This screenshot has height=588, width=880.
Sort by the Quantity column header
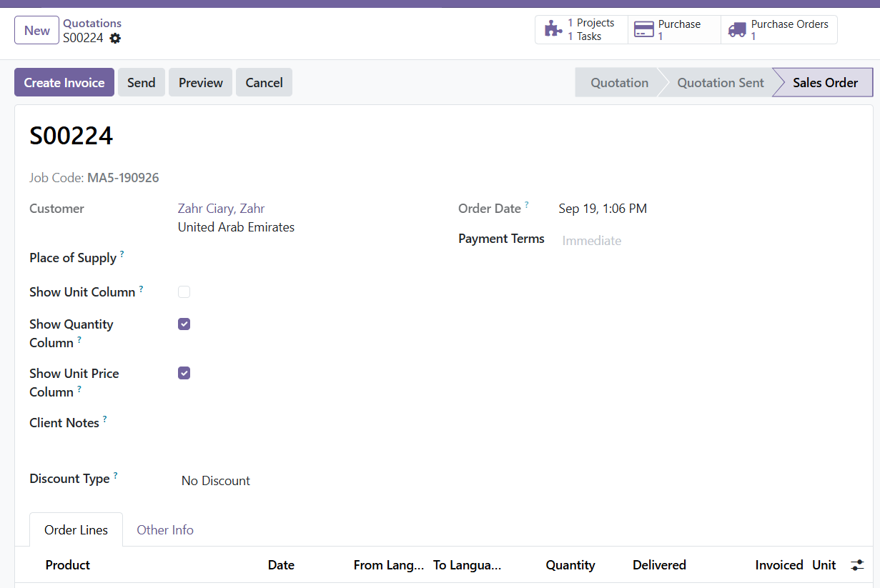570,565
